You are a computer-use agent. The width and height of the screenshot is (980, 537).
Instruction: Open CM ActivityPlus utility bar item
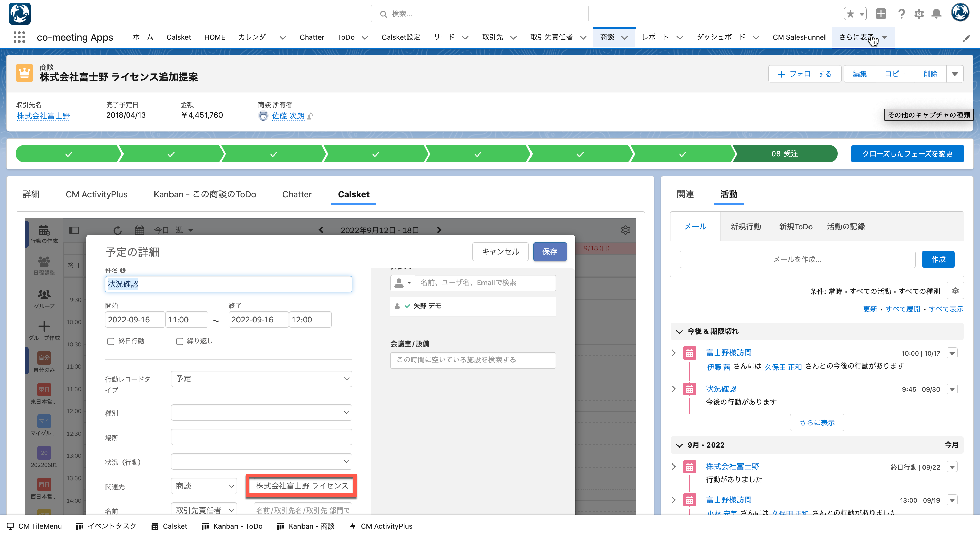coord(381,526)
